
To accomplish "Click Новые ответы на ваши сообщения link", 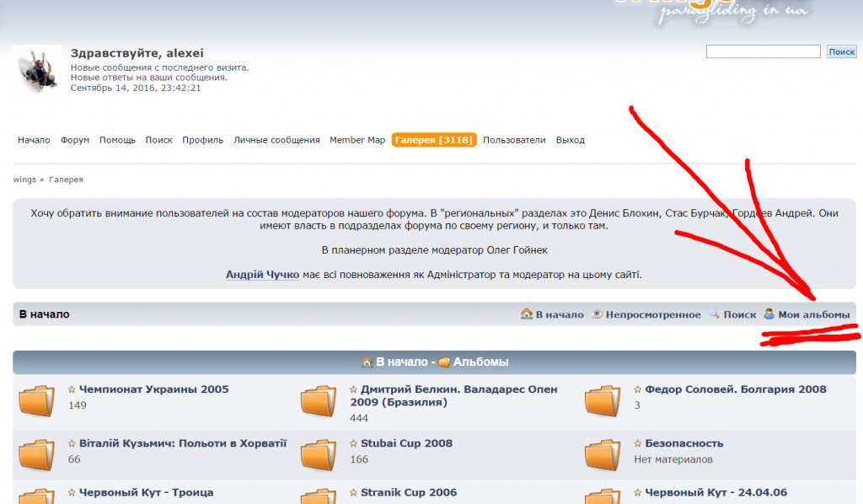I will coord(148,78).
